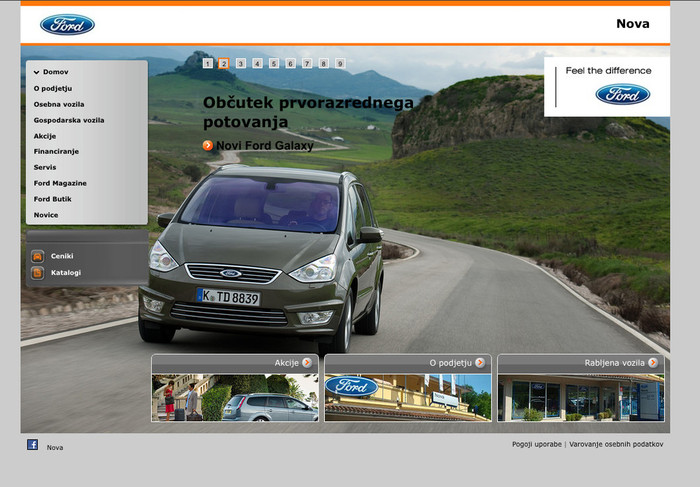Viewport: 700px width, 487px height.
Task: Click the Katalogi brochure icon
Action: coord(38,273)
